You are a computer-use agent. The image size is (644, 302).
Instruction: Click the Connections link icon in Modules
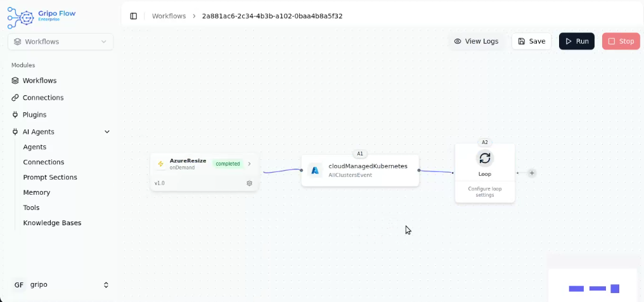point(16,98)
